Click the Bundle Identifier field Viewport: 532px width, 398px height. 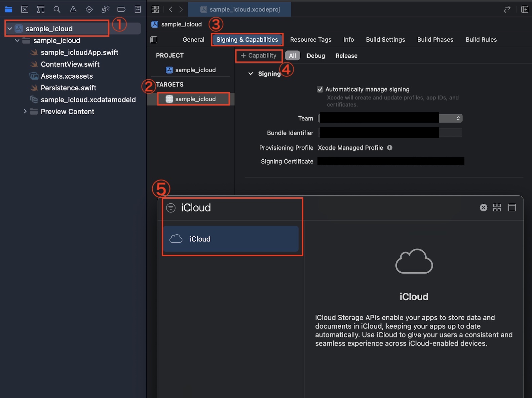[390, 133]
